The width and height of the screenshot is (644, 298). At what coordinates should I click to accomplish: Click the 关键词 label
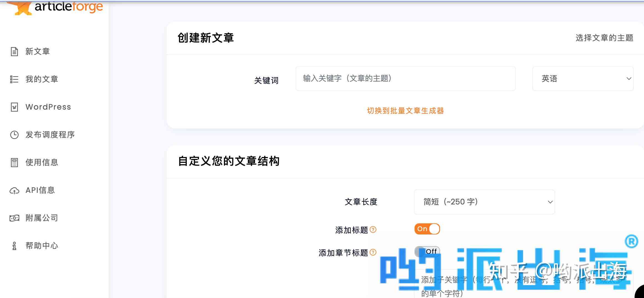tap(266, 80)
